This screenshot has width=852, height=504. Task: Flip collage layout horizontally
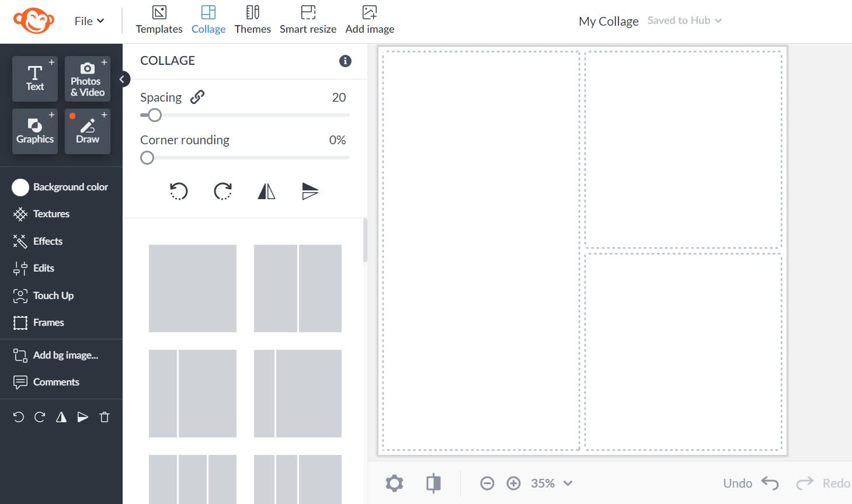pos(266,191)
